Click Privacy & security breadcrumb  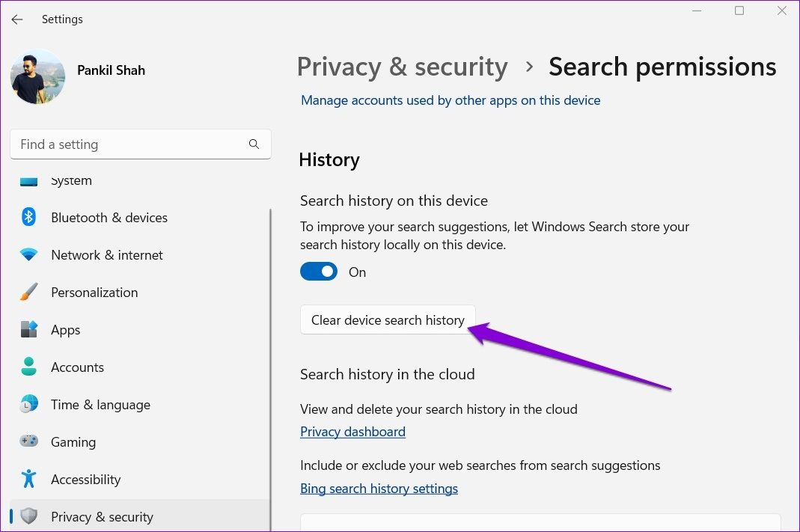[x=402, y=67]
